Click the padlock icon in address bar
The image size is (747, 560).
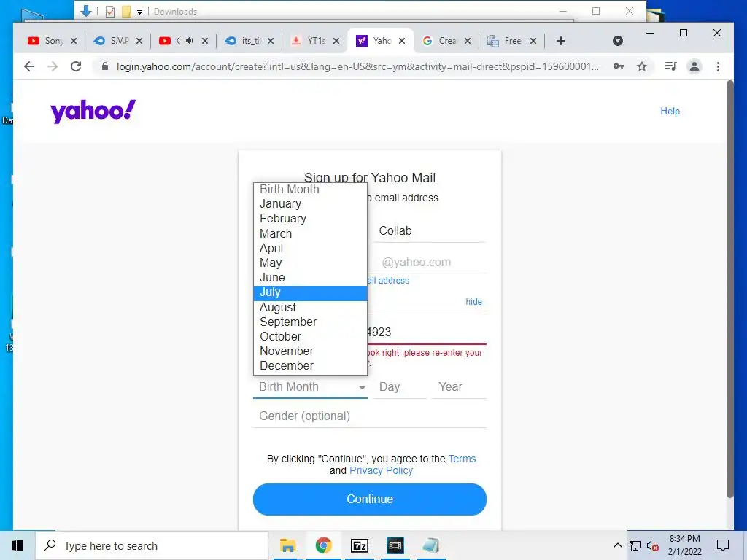click(105, 66)
